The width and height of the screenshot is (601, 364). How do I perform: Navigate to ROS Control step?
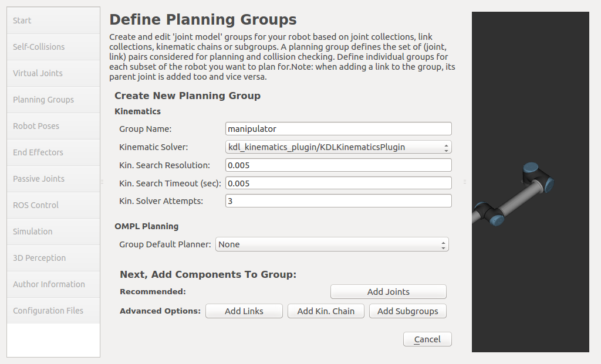point(53,205)
